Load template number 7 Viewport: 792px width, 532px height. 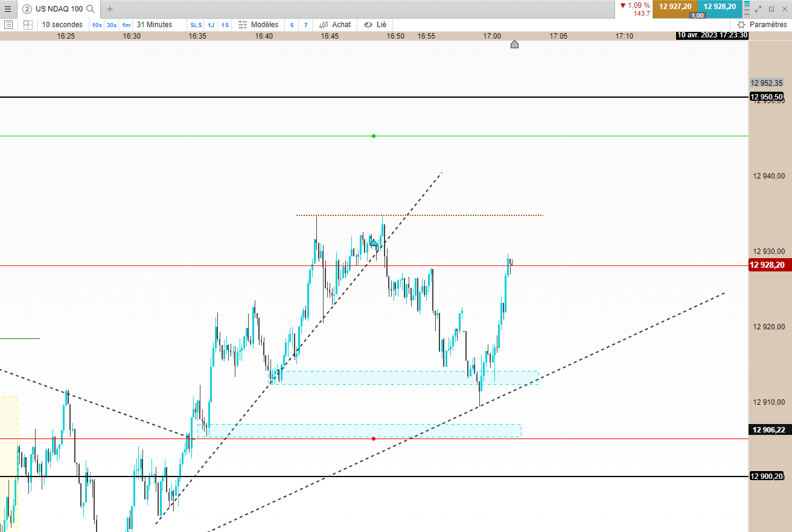(306, 25)
